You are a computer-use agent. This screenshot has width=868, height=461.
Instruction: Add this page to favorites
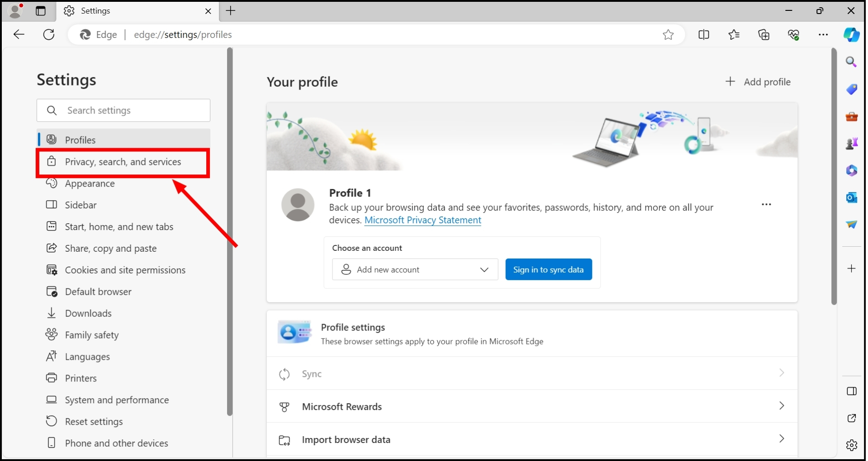coord(669,35)
